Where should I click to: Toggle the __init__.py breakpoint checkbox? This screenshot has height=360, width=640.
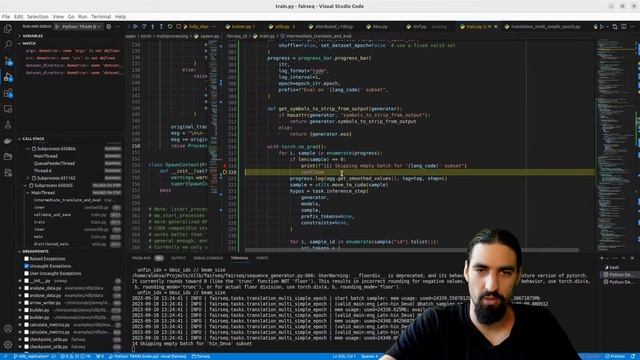[27, 281]
